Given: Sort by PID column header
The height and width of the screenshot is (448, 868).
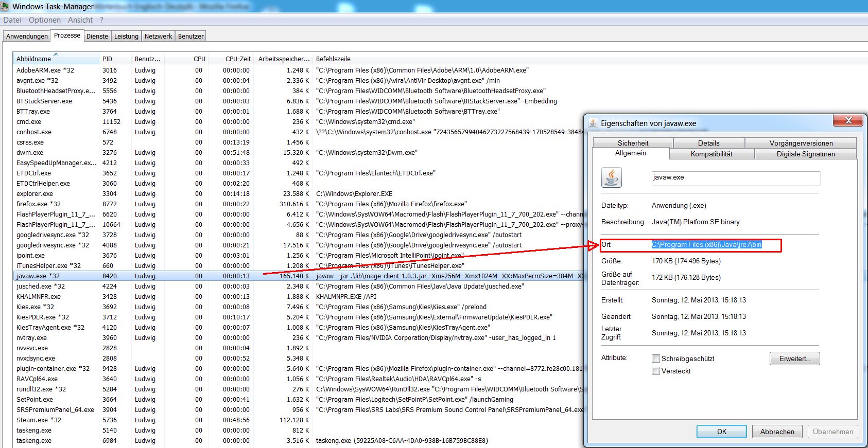Looking at the screenshot, I should pyautogui.click(x=115, y=59).
